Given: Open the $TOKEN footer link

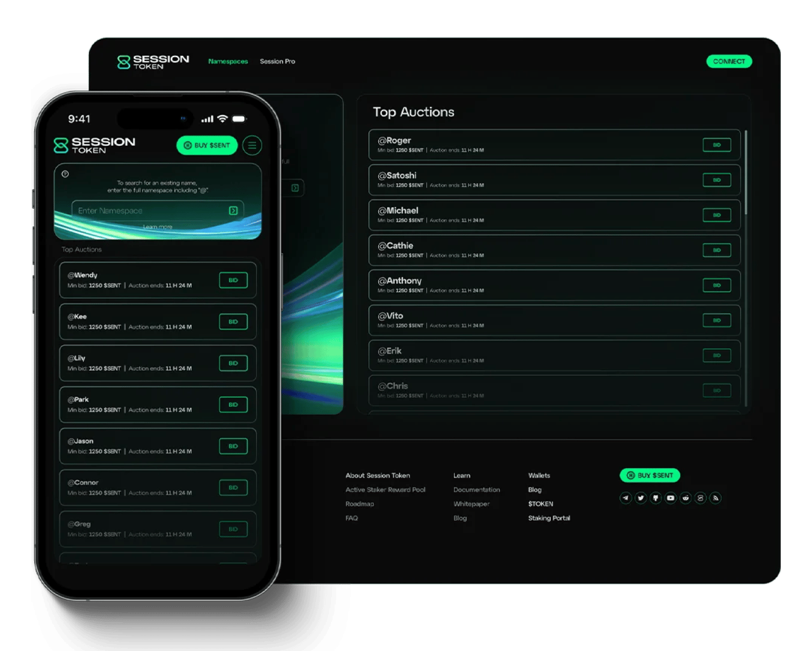Looking at the screenshot, I should pos(540,504).
